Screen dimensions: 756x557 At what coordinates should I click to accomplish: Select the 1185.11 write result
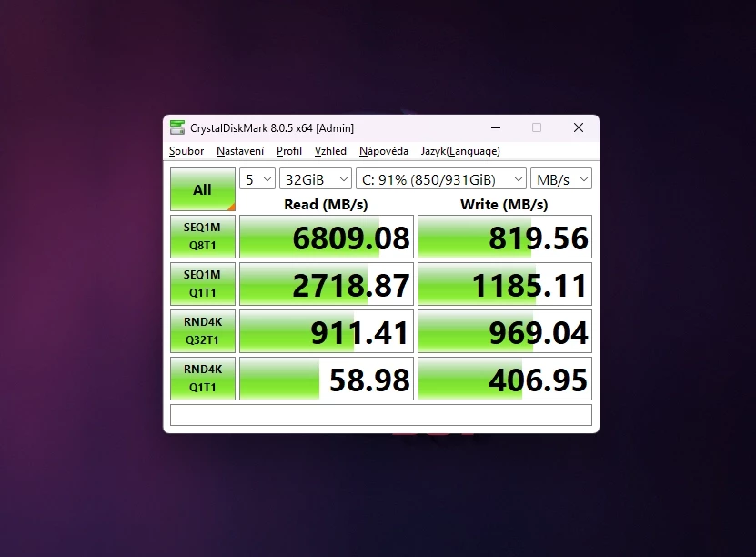(505, 284)
